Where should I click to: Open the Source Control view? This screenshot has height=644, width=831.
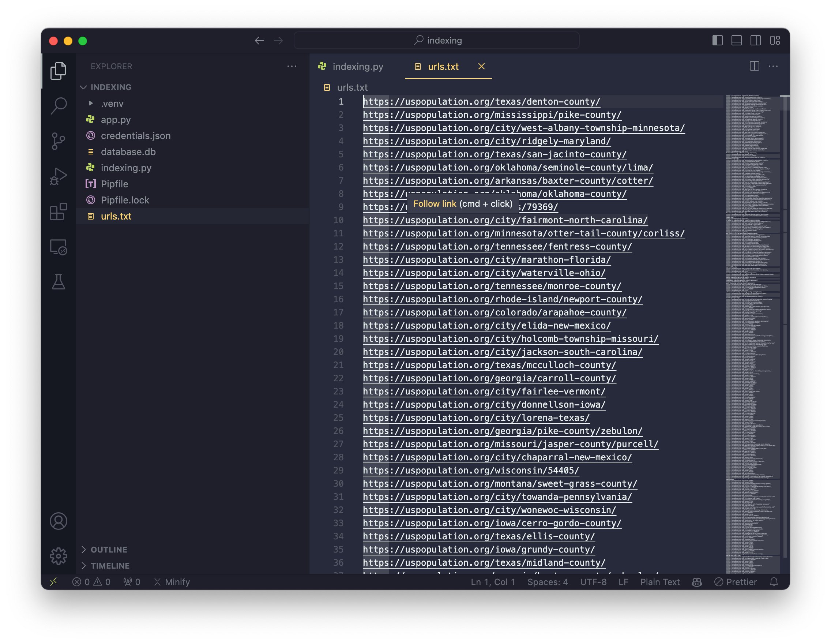point(58,141)
